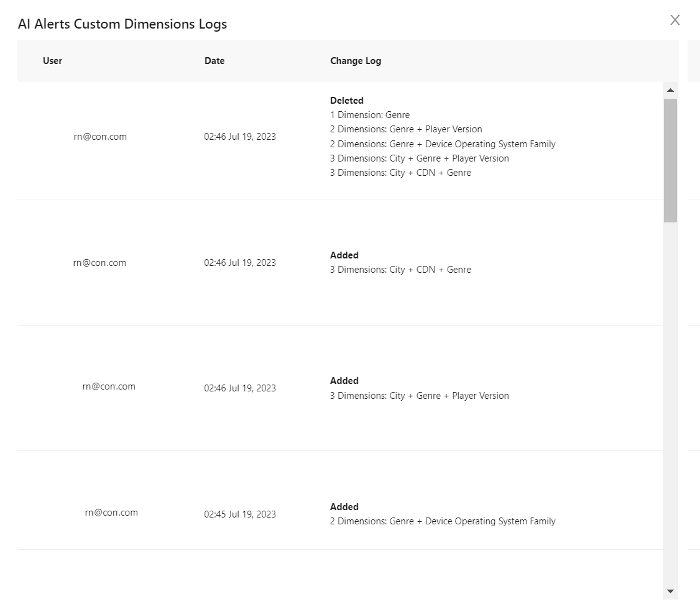Click the scrollbar up arrow

tap(670, 90)
